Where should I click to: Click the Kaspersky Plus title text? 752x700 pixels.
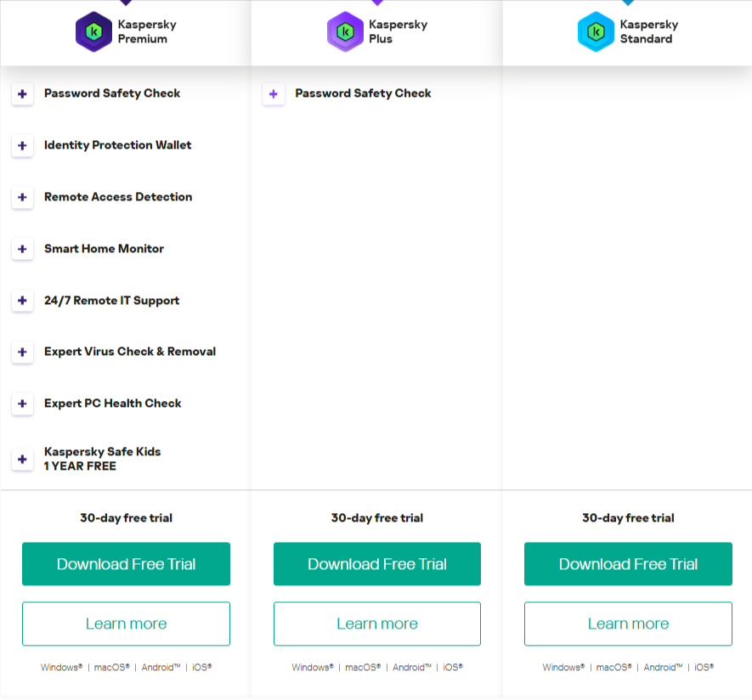(x=398, y=31)
